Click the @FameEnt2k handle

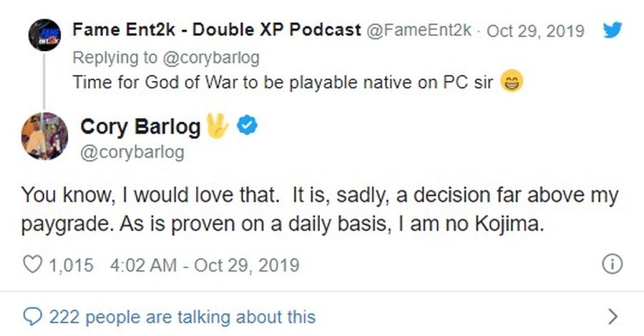point(419,31)
